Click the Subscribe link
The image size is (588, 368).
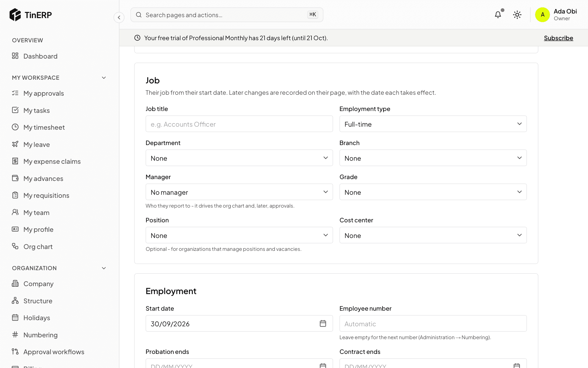pyautogui.click(x=558, y=38)
